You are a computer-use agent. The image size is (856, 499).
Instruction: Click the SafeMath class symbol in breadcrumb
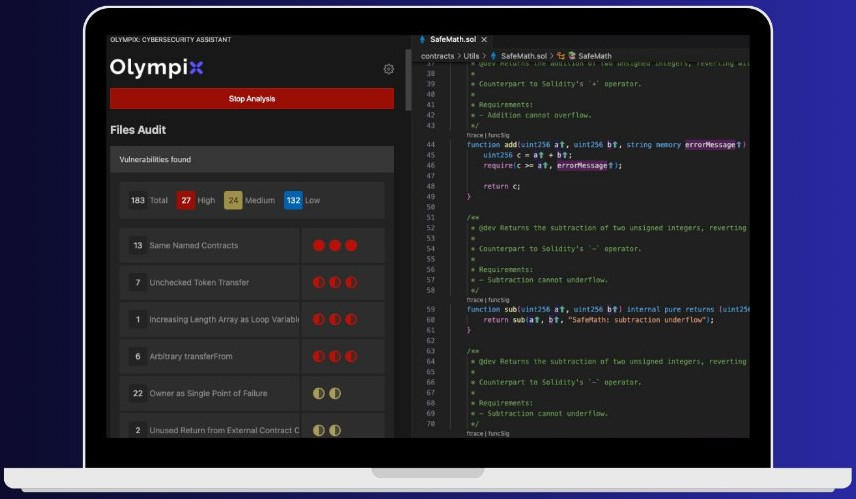click(x=594, y=56)
